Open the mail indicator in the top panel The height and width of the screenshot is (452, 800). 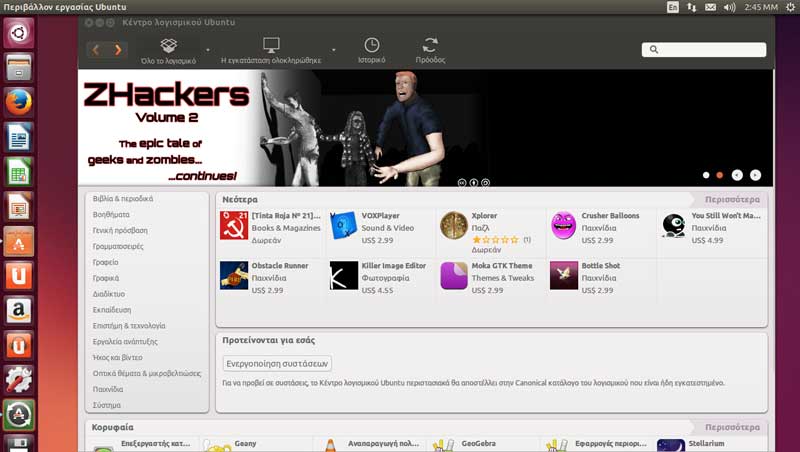[x=710, y=7]
